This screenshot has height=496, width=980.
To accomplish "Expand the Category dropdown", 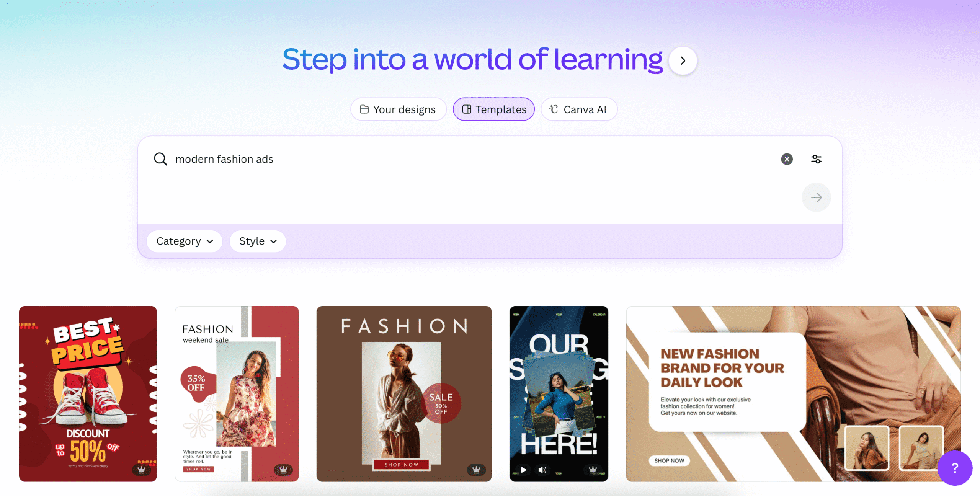I will point(185,241).
